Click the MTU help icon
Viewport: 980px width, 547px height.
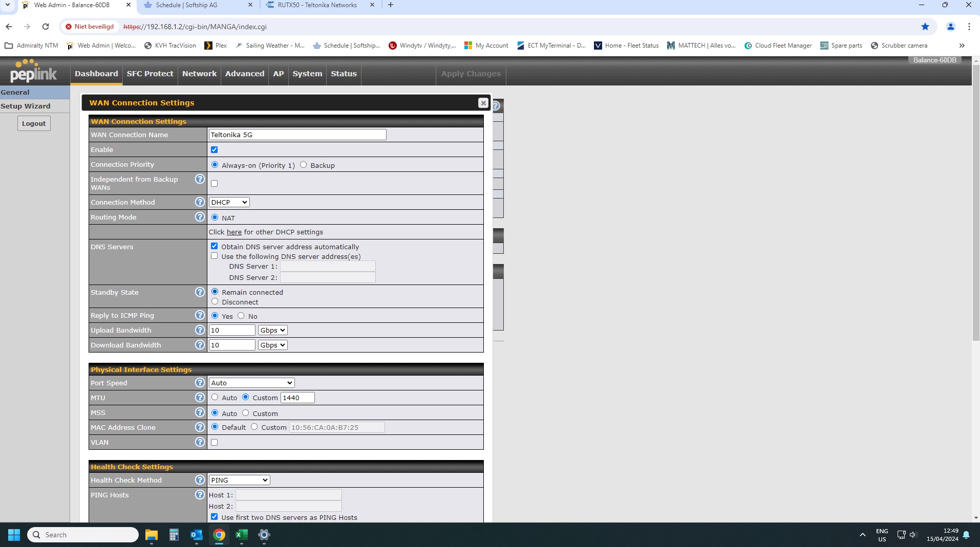tap(200, 398)
